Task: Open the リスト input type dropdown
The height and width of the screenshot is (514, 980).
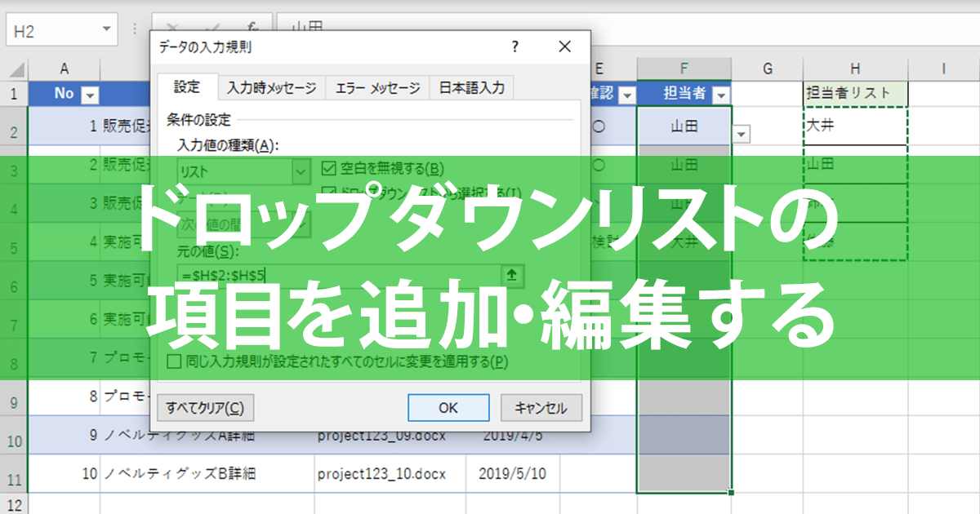Action: tap(301, 171)
